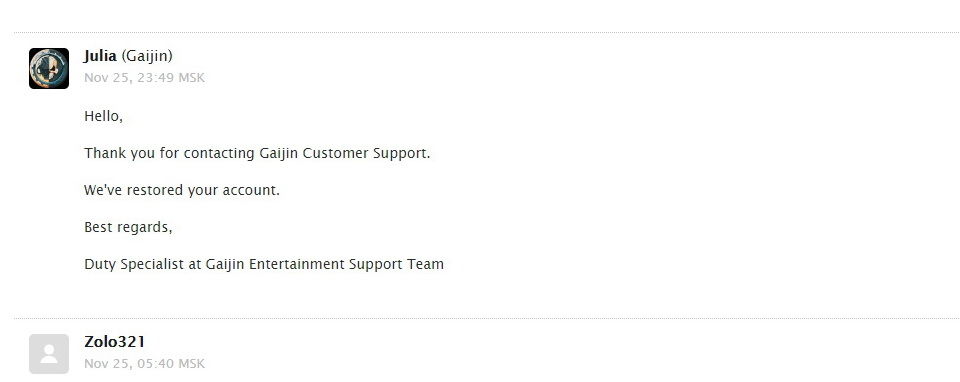This screenshot has height=382, width=960.
Task: Click the skull artwork inside Julia's avatar
Action: click(49, 69)
